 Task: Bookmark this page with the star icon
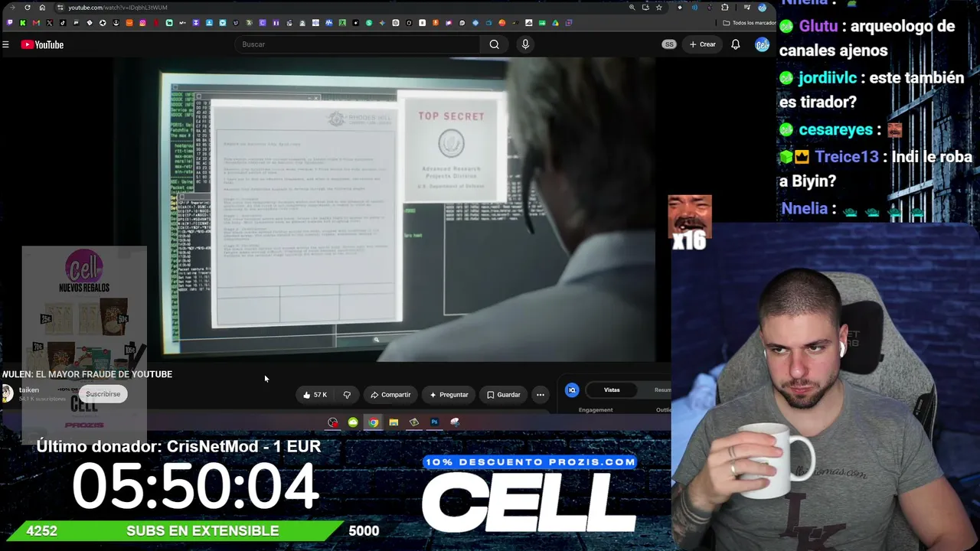point(658,8)
